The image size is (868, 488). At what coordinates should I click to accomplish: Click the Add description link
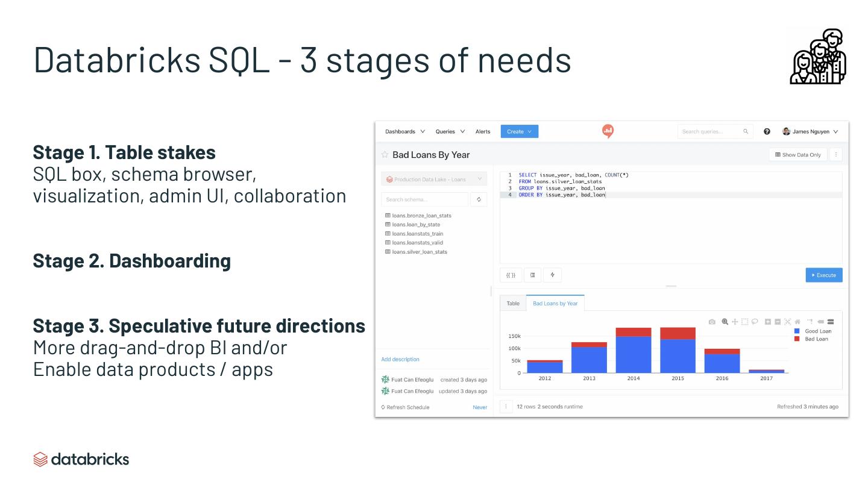point(400,359)
